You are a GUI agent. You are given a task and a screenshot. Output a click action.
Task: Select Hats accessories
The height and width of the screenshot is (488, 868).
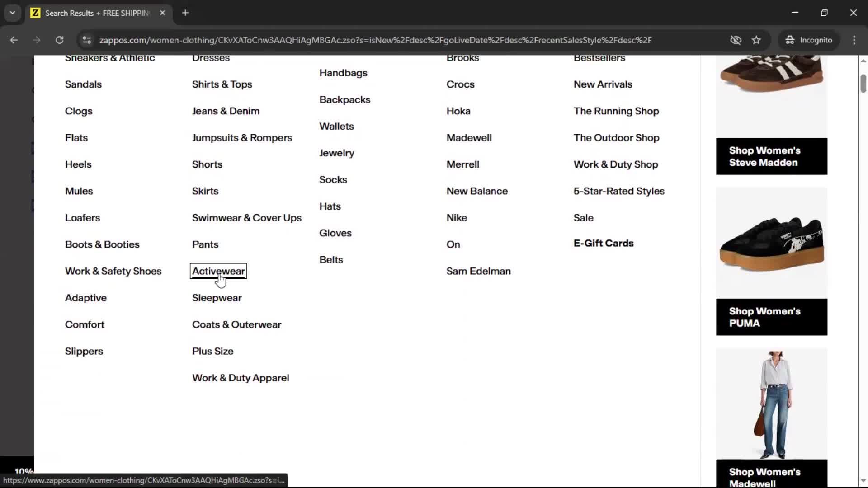point(330,206)
